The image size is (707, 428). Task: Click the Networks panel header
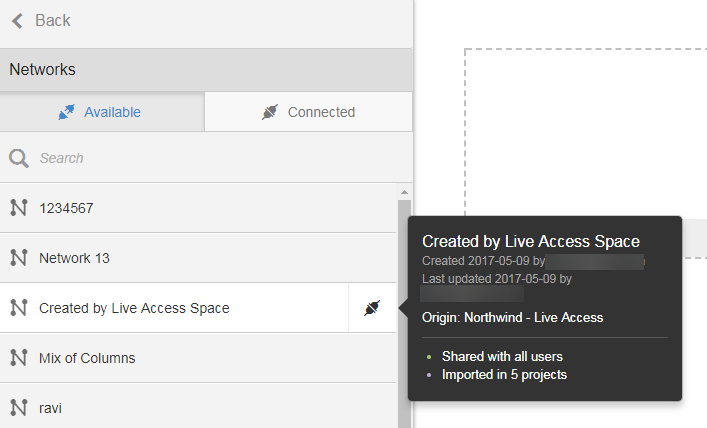[x=206, y=70]
